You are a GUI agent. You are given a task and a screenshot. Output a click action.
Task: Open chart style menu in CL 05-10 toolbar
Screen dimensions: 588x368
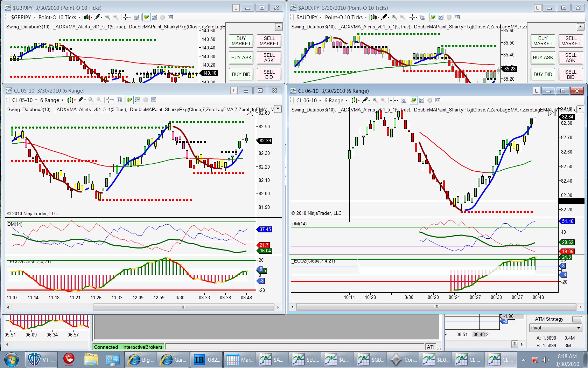[71, 100]
